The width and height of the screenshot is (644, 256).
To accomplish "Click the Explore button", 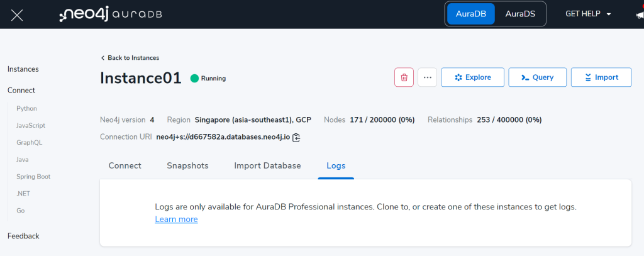I will [473, 77].
